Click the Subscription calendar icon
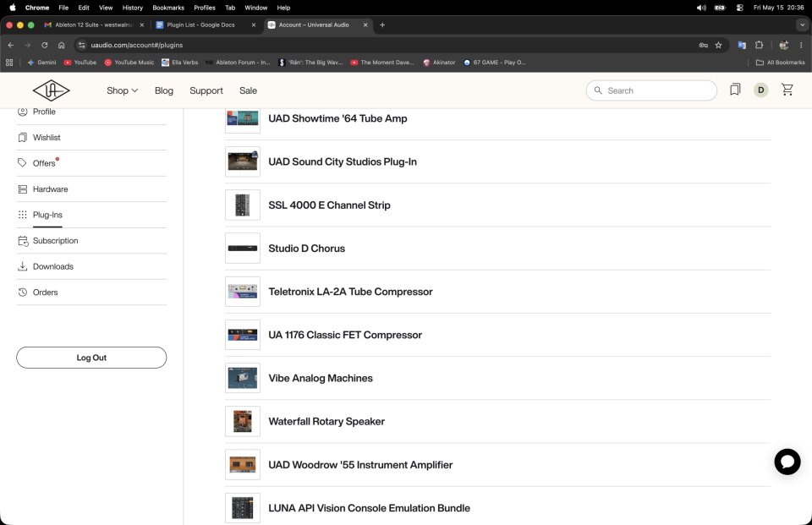 point(23,241)
